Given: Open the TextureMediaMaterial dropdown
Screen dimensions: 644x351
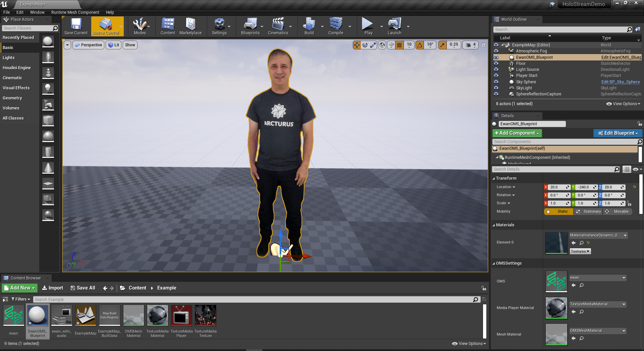Looking at the screenshot, I should [598, 304].
